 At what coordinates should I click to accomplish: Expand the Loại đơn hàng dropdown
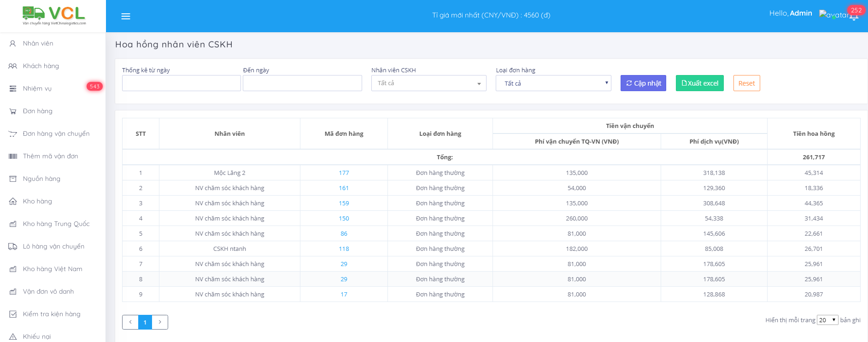(553, 83)
